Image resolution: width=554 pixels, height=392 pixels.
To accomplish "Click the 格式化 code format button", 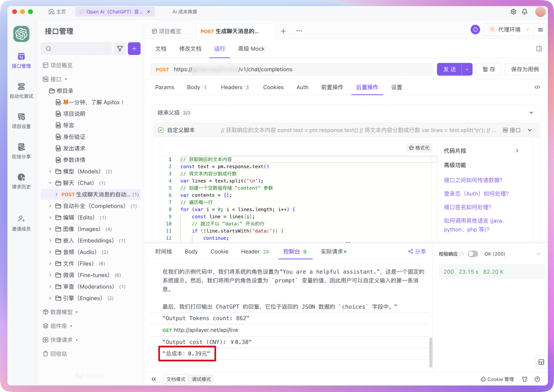I will pos(419,148).
